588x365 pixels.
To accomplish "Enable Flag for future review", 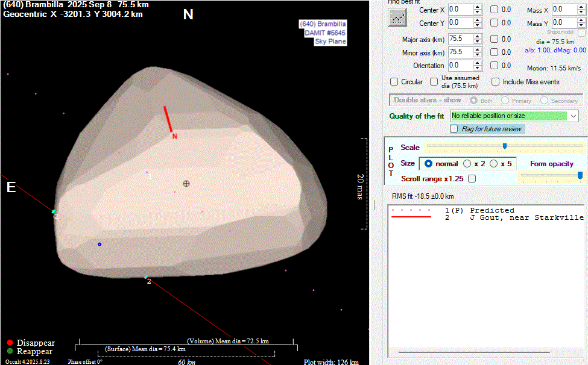I will coord(454,129).
